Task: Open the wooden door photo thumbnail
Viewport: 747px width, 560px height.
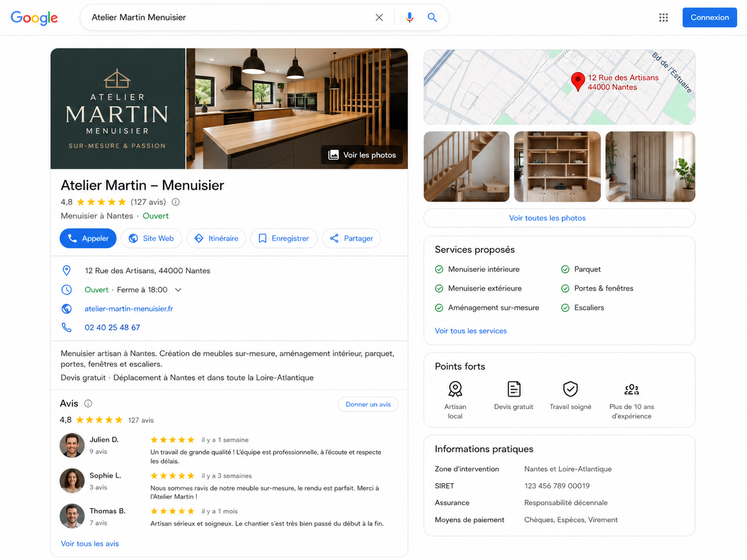Action: tap(651, 167)
